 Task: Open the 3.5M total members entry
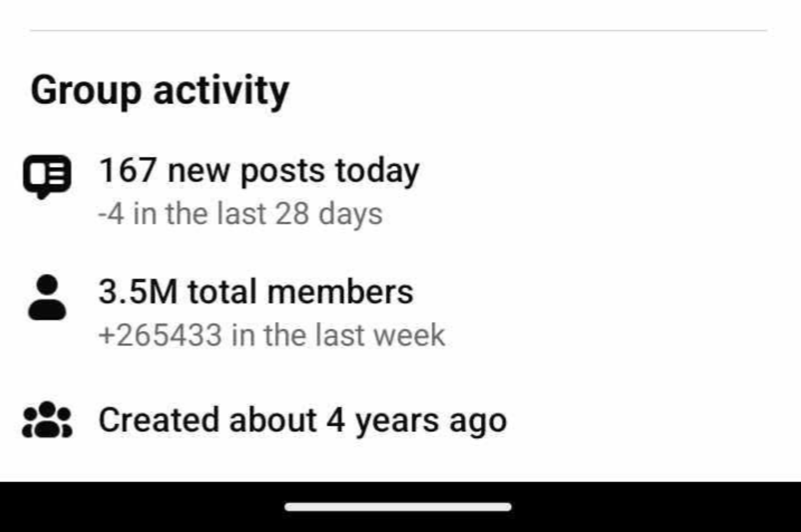pos(256,292)
